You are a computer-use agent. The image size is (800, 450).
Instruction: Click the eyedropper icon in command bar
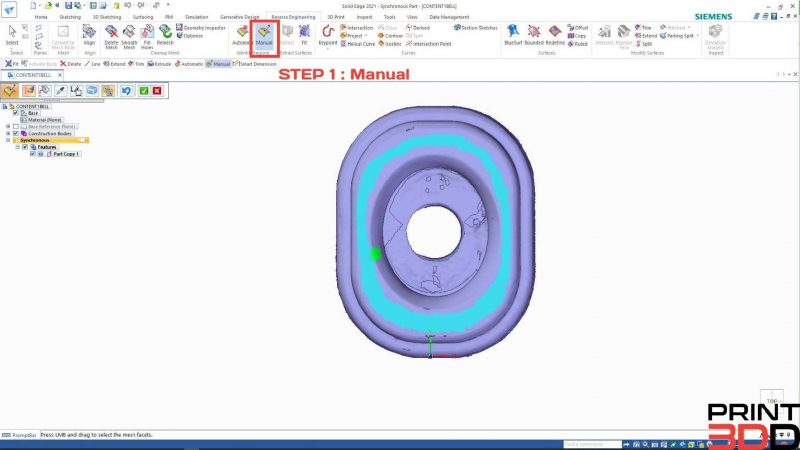tap(60, 91)
